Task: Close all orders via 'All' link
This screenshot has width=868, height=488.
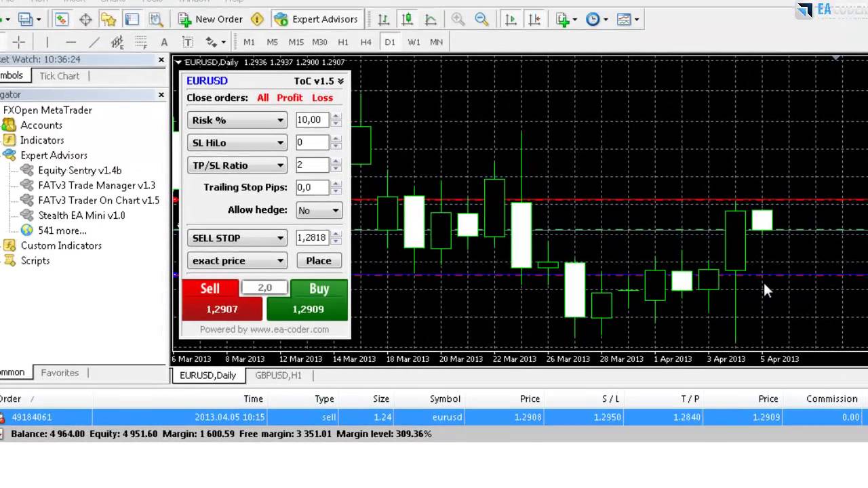Action: pos(262,98)
